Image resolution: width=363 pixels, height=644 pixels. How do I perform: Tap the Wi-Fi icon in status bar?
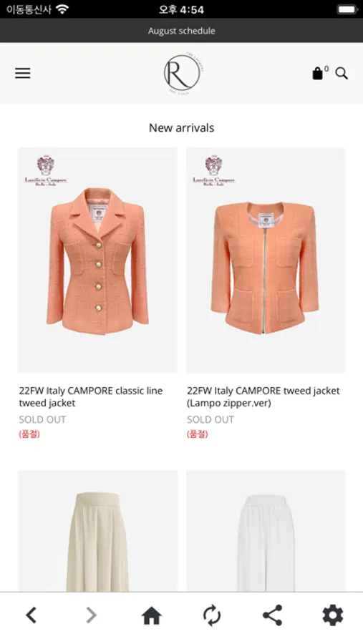pos(62,9)
